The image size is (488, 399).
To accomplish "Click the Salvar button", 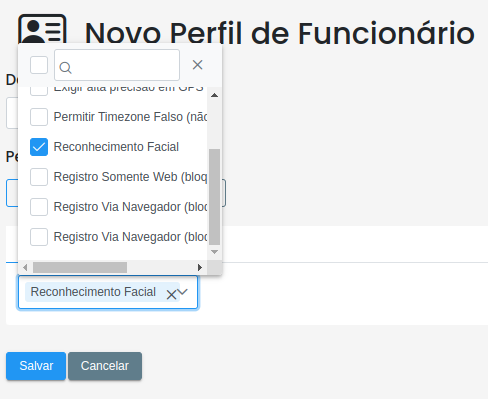I will (x=36, y=366).
